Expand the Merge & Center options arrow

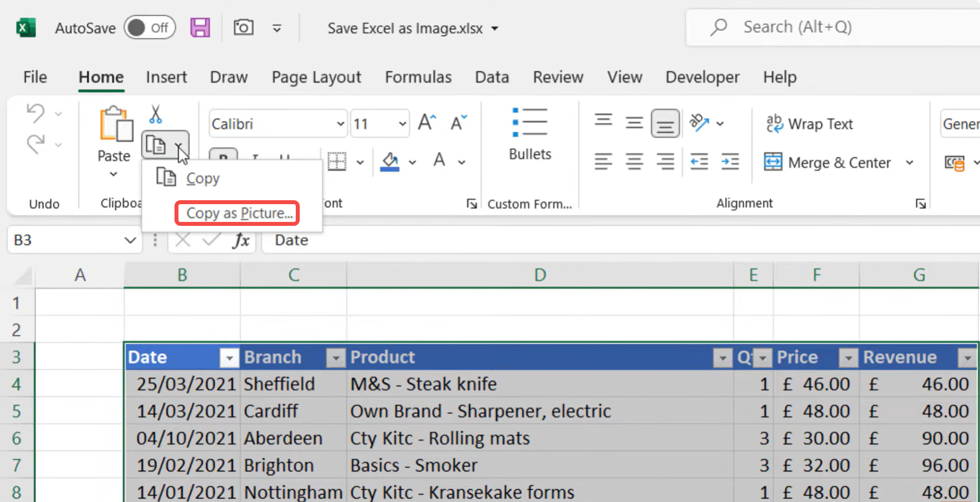(x=910, y=162)
